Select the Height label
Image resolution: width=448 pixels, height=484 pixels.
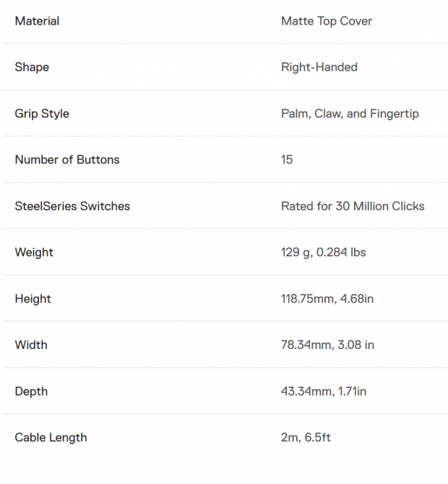tap(33, 299)
